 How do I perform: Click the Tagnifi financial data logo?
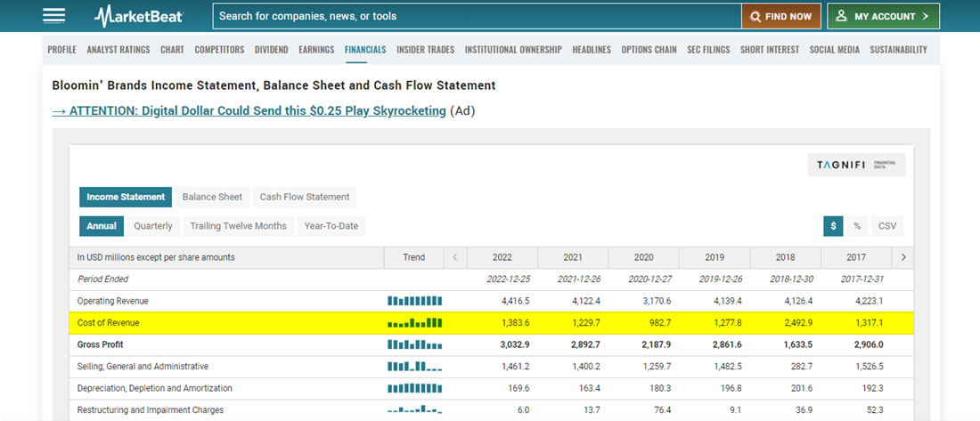[x=855, y=165]
